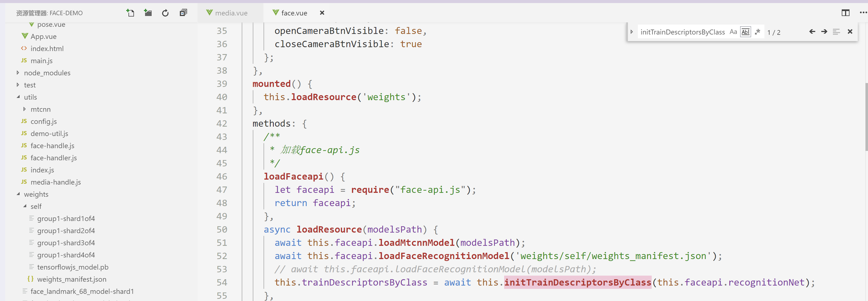Viewport: 868px width, 301px height.
Task: Expand the find widget to show replace
Action: pyautogui.click(x=632, y=32)
